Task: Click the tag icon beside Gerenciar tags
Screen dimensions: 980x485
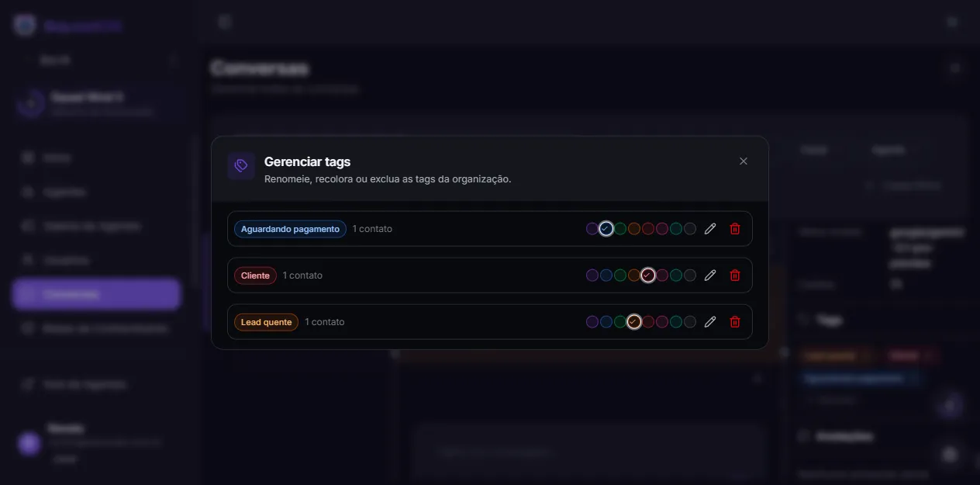Action: click(x=241, y=165)
